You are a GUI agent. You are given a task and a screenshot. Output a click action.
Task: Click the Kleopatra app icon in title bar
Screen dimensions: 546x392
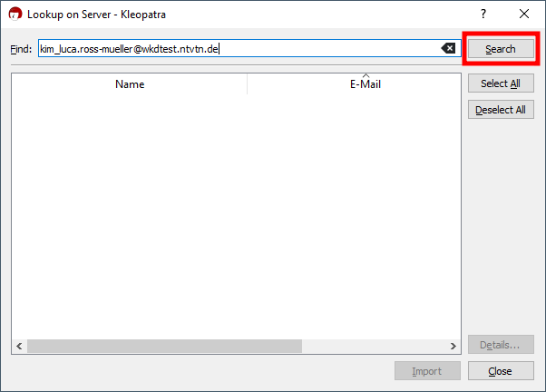[15, 15]
